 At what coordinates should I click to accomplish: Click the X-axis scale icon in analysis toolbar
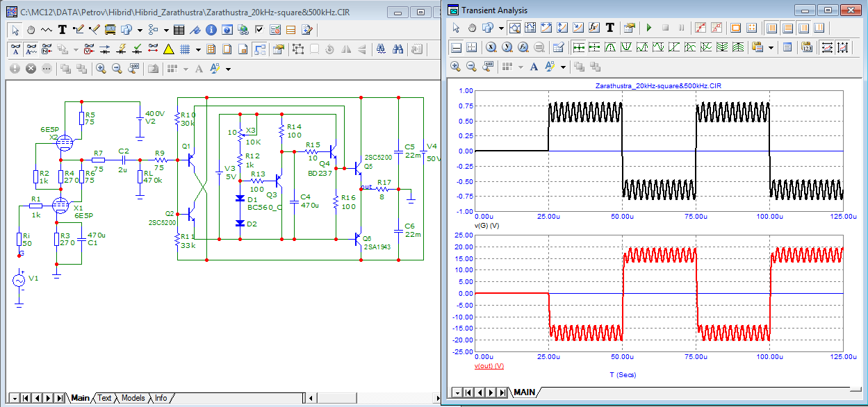click(x=827, y=47)
